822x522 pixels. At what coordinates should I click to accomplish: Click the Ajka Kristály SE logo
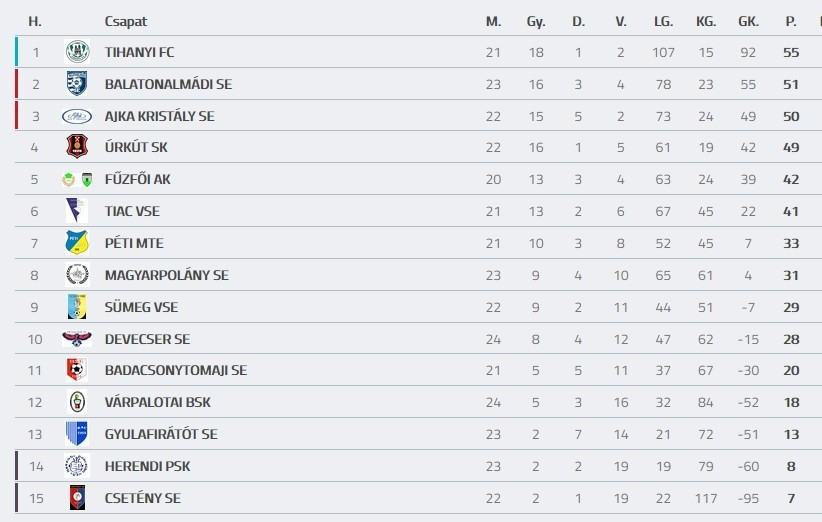tap(77, 116)
